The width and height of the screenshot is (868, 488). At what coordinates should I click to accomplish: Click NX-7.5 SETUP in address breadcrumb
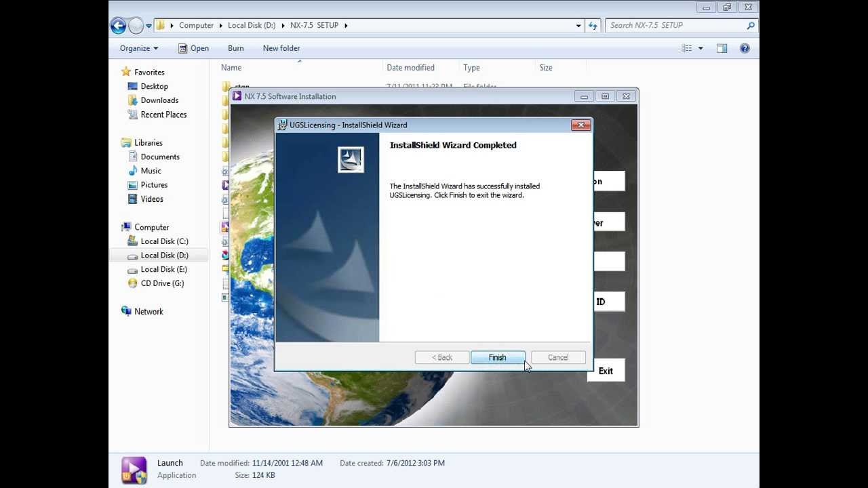pos(314,25)
